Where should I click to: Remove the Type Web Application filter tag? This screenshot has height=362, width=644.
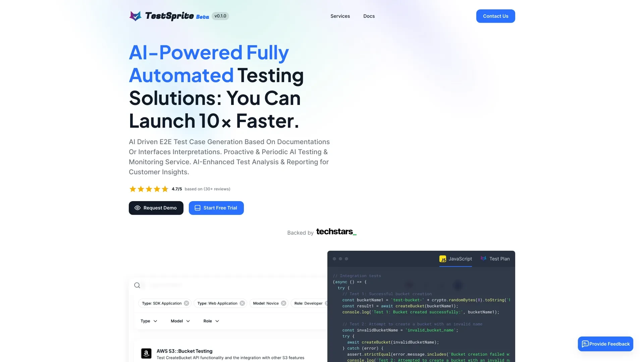[x=242, y=303]
